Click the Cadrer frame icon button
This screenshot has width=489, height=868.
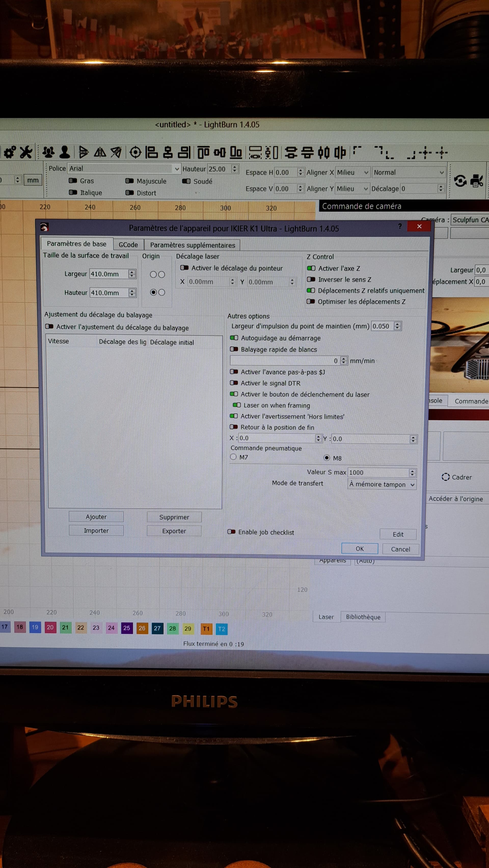(x=456, y=477)
